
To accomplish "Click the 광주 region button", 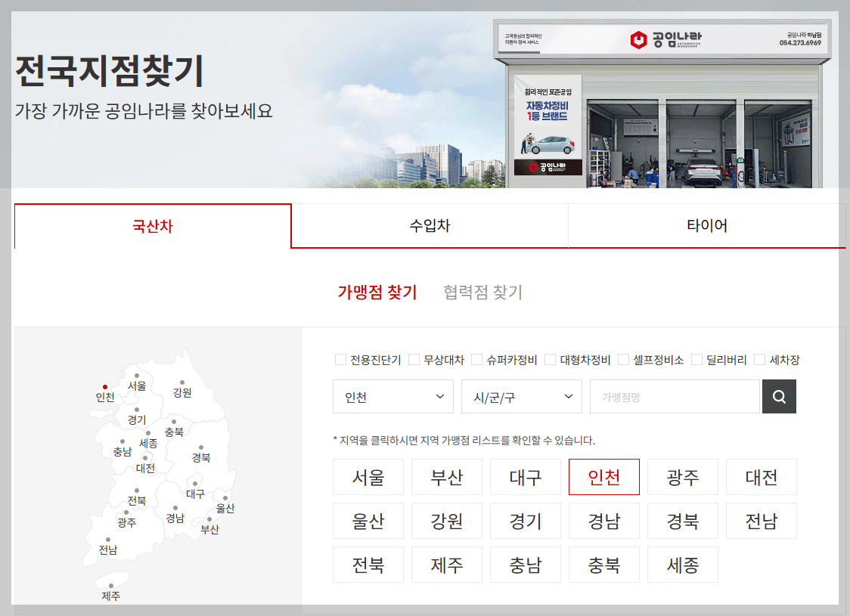I will point(682,477).
